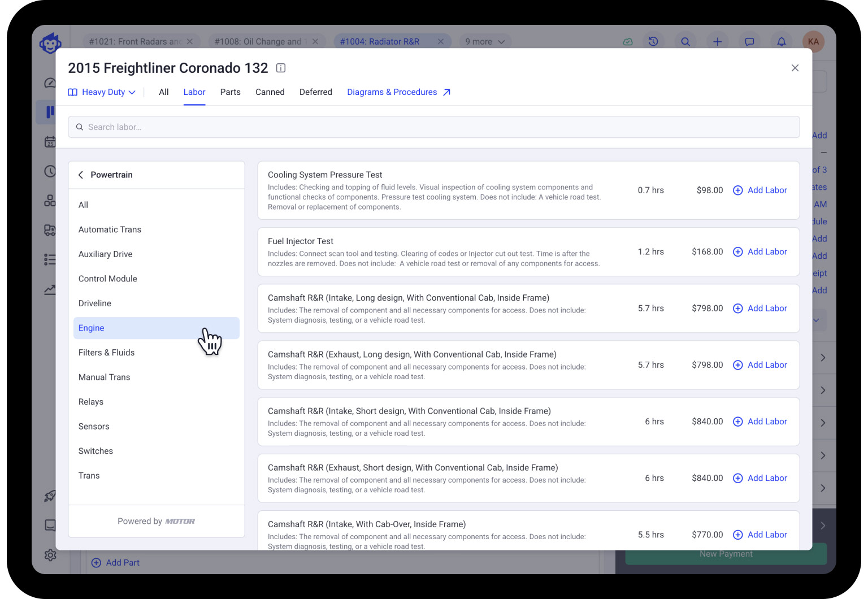This screenshot has width=868, height=599.
Task: Add Labor for Camshaft R&R Intake Long design
Action: click(760, 309)
